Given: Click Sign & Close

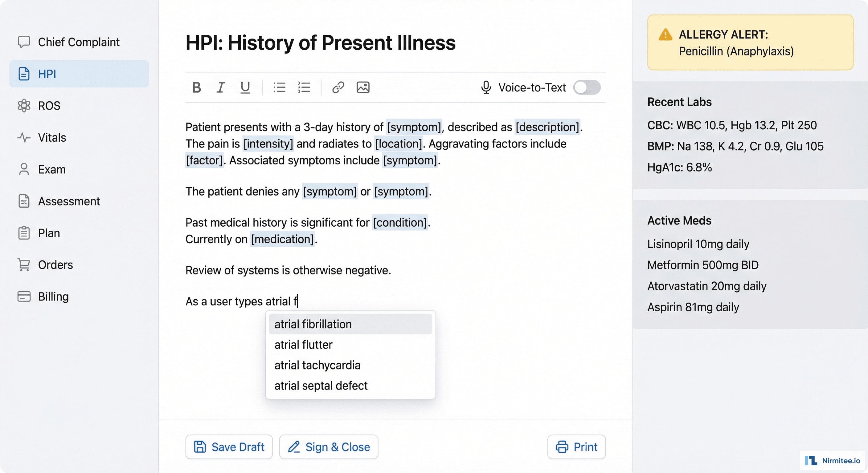Looking at the screenshot, I should tap(328, 447).
